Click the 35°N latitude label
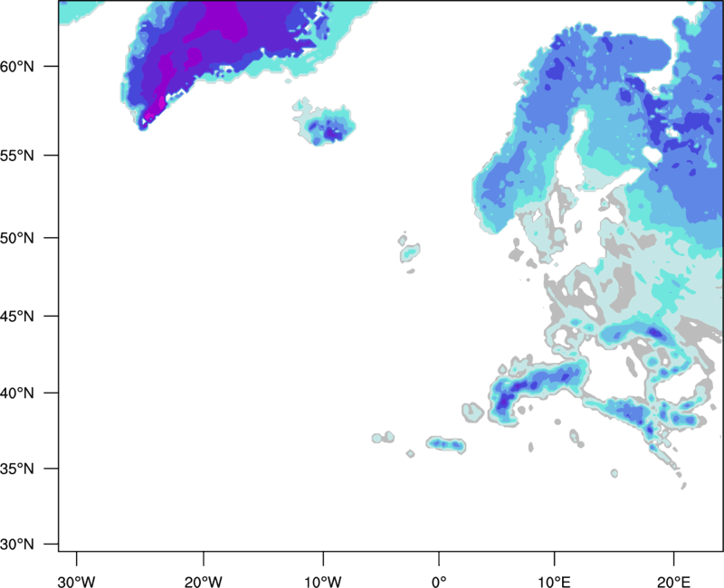The height and width of the screenshot is (588, 724). coord(17,469)
